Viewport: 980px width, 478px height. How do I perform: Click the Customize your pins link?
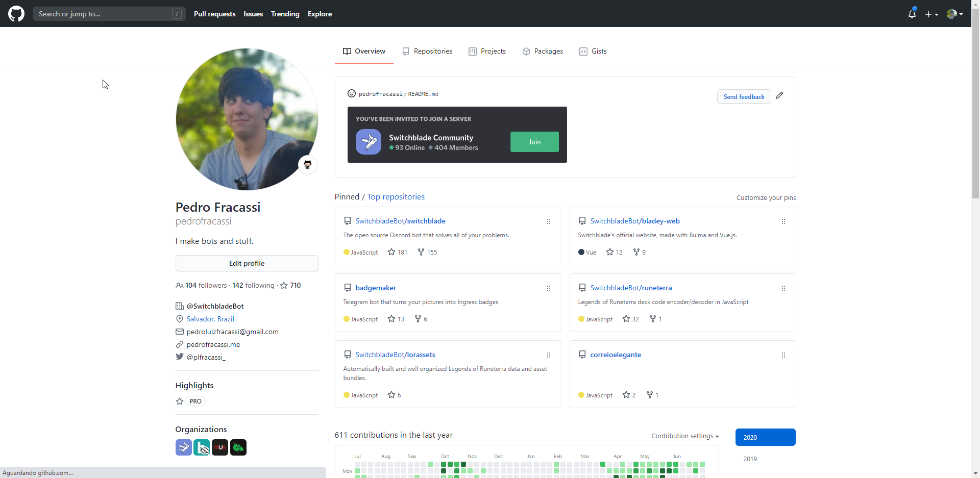[x=766, y=198]
